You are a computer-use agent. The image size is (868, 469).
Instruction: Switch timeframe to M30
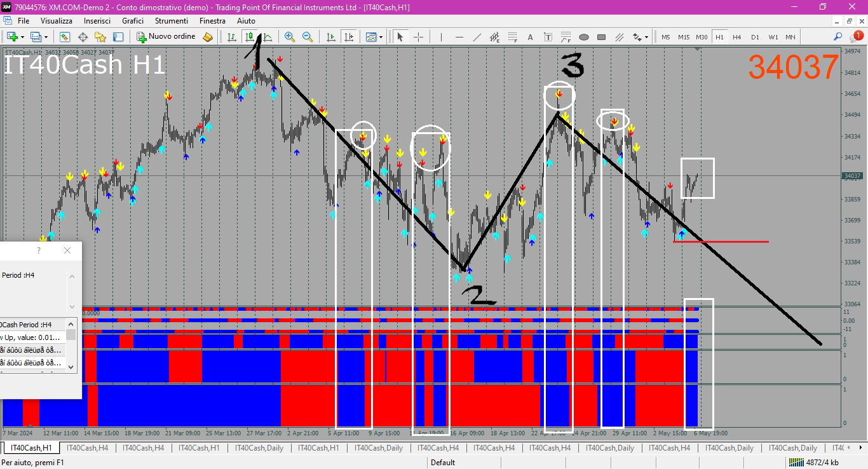(x=702, y=37)
